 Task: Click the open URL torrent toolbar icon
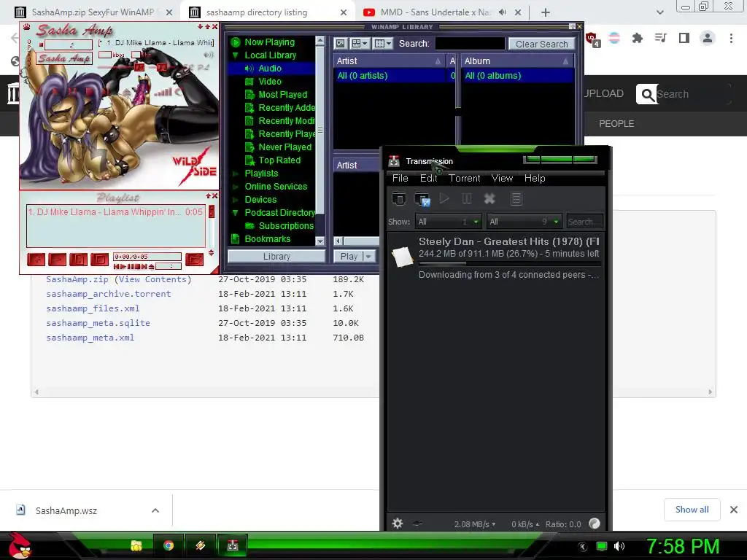click(x=422, y=199)
